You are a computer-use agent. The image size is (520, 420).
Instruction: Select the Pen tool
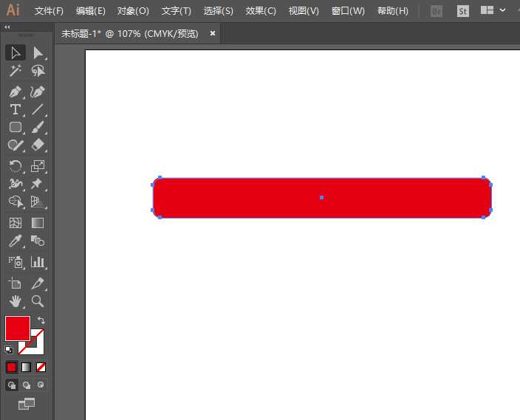tap(15, 92)
